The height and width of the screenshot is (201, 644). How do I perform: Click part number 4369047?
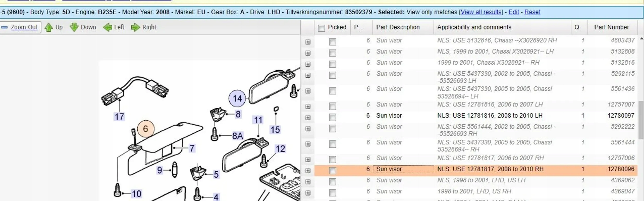(623, 191)
